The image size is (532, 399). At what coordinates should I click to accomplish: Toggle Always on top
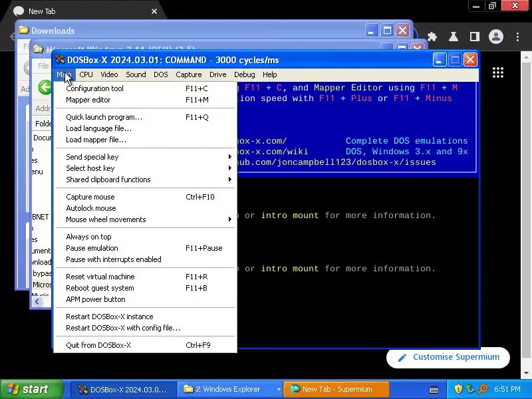145,237
